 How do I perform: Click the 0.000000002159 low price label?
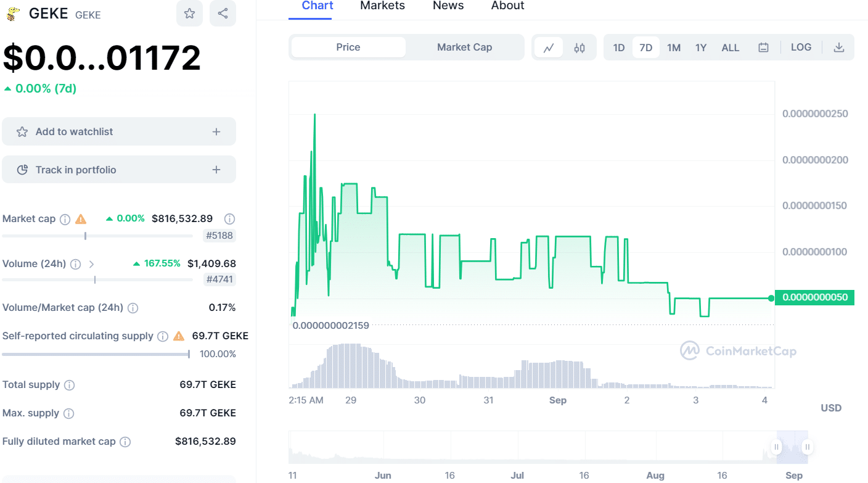(330, 325)
